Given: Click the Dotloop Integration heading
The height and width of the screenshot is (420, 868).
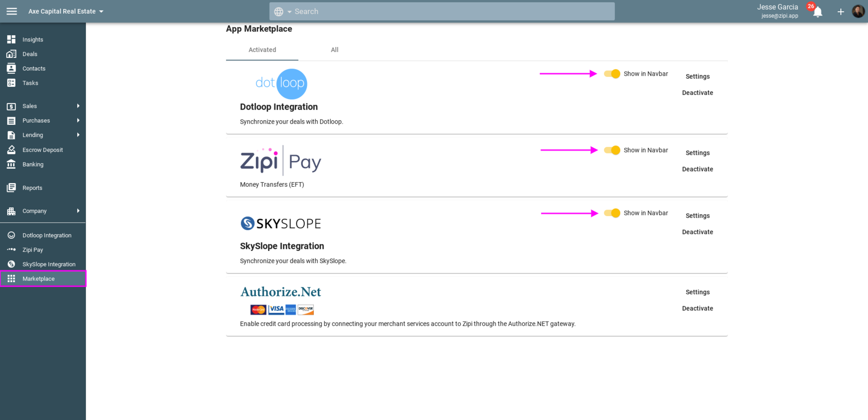Looking at the screenshot, I should [x=279, y=107].
